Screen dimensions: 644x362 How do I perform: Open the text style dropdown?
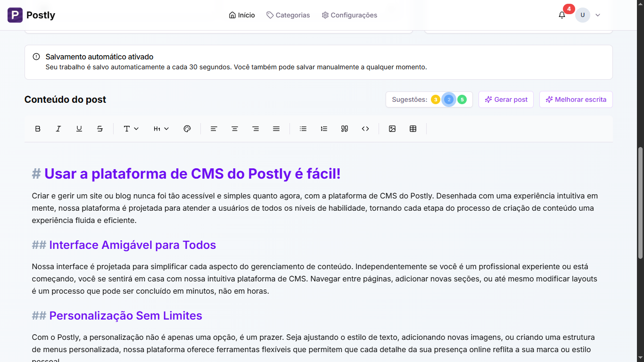point(131,128)
